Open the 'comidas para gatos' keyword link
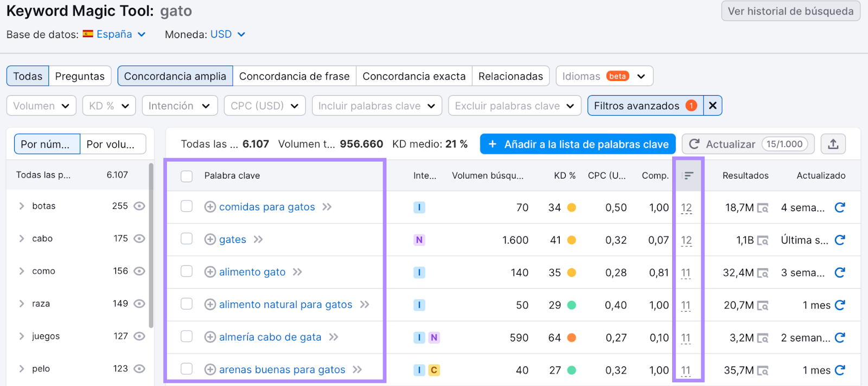The width and height of the screenshot is (868, 386). [267, 207]
